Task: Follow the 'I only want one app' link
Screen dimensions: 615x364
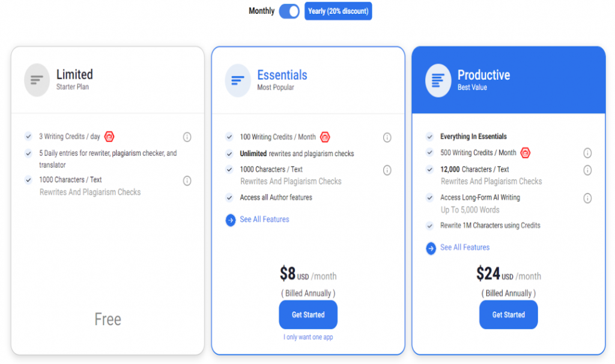Action: click(308, 337)
